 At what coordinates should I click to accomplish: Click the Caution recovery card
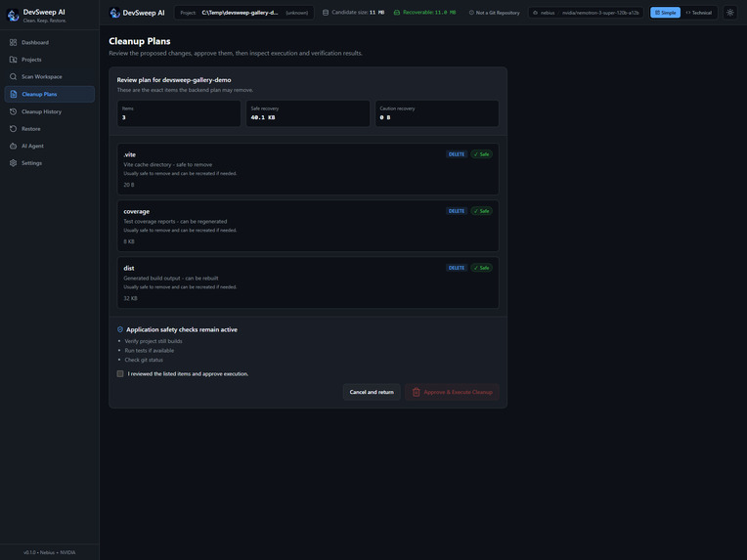(437, 113)
